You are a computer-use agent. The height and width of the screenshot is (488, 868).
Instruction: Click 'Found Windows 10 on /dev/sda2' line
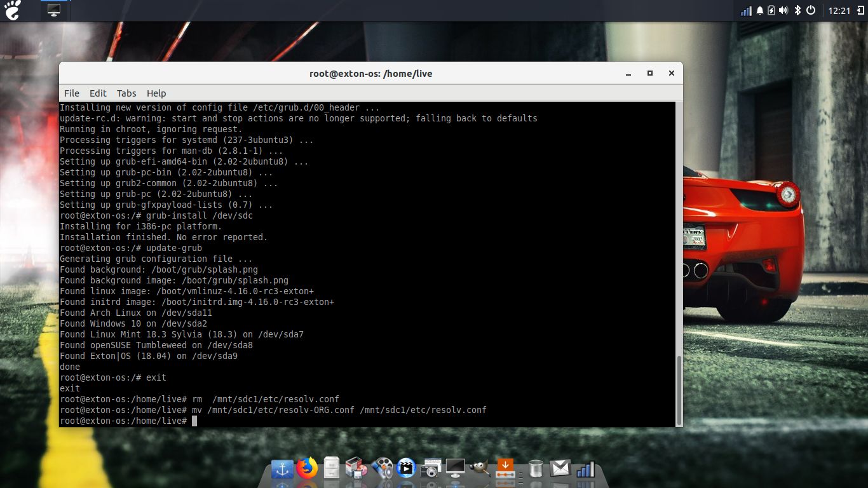[x=133, y=323]
